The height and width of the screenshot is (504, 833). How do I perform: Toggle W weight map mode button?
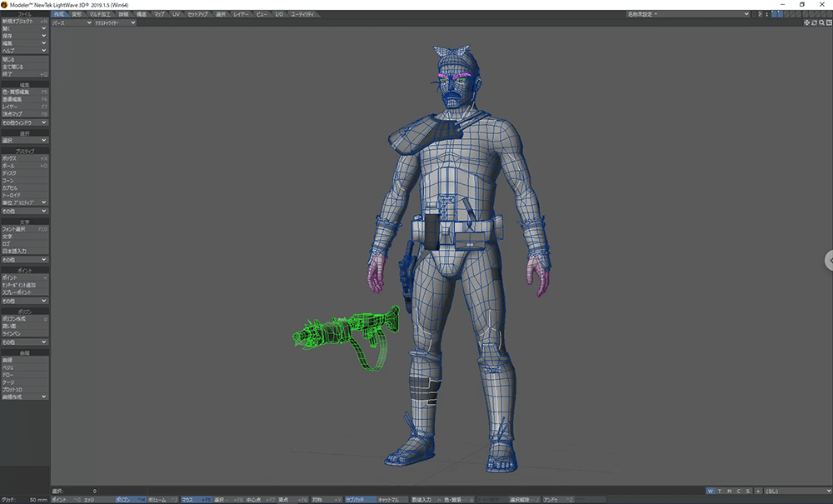(x=711, y=492)
